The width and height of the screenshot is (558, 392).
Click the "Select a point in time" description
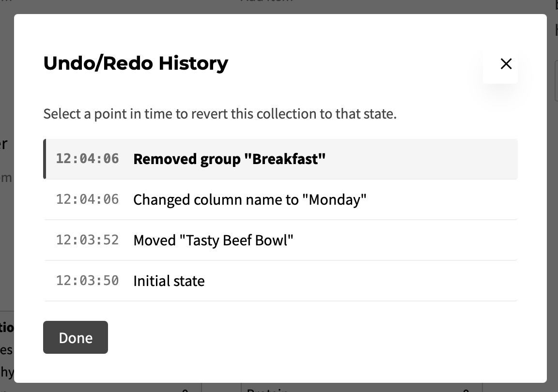pyautogui.click(x=220, y=114)
